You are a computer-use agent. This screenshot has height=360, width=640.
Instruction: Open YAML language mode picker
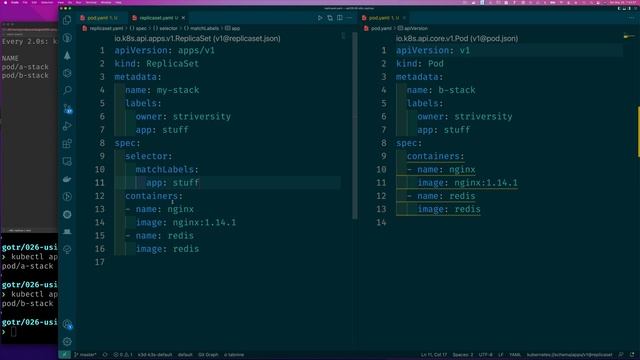click(x=515, y=355)
